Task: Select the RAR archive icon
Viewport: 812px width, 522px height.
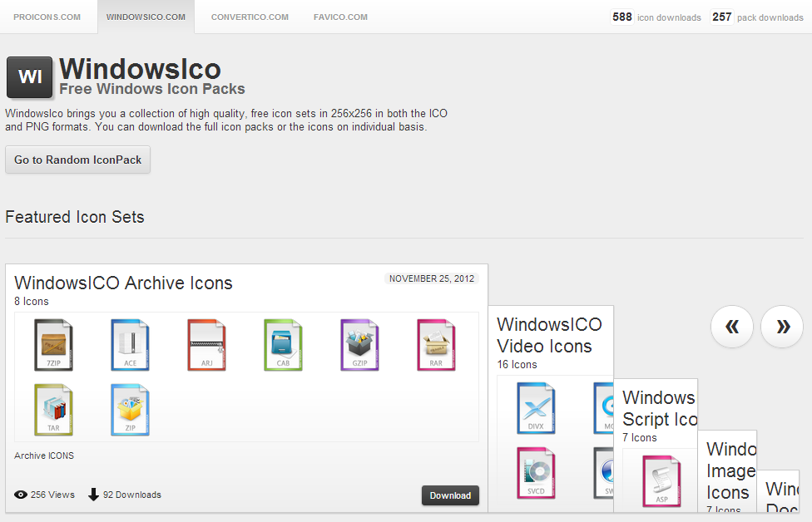Action: (x=436, y=345)
